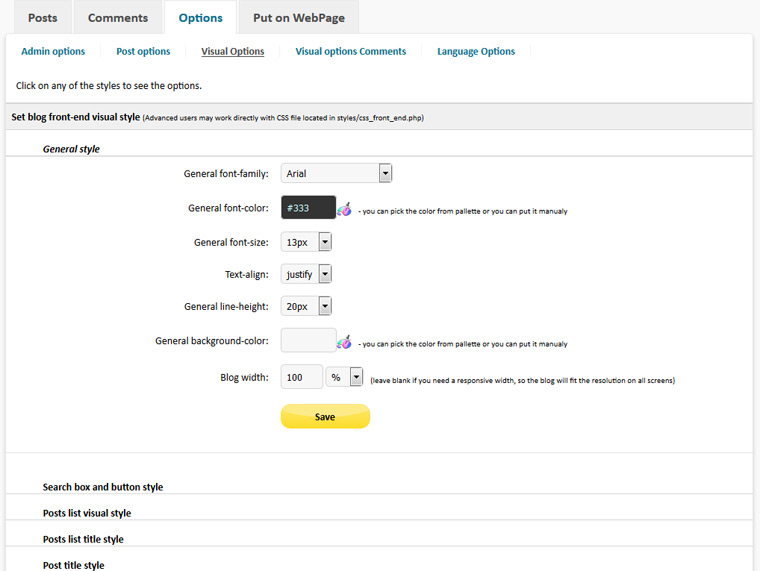The width and height of the screenshot is (760, 571).
Task: Expand Posts list visual style section
Action: tap(87, 513)
